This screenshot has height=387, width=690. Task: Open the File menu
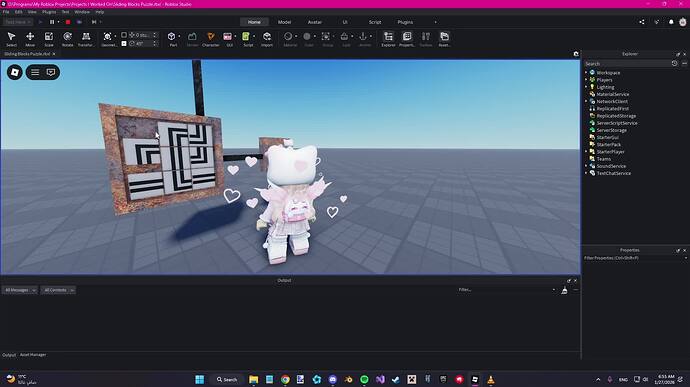(6, 12)
